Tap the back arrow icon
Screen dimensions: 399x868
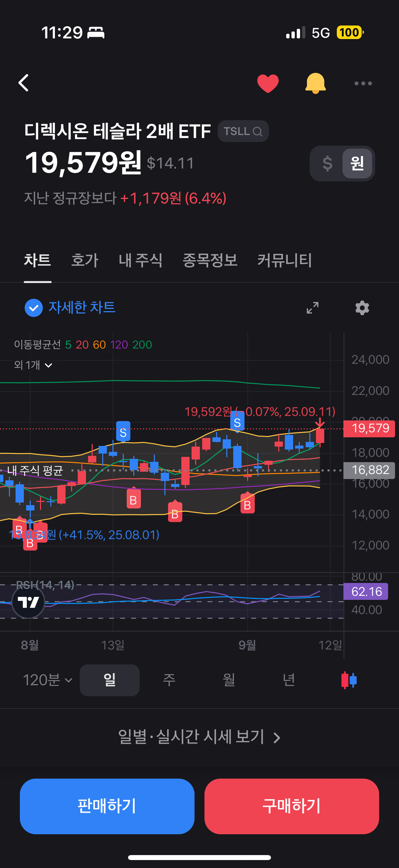(x=23, y=83)
